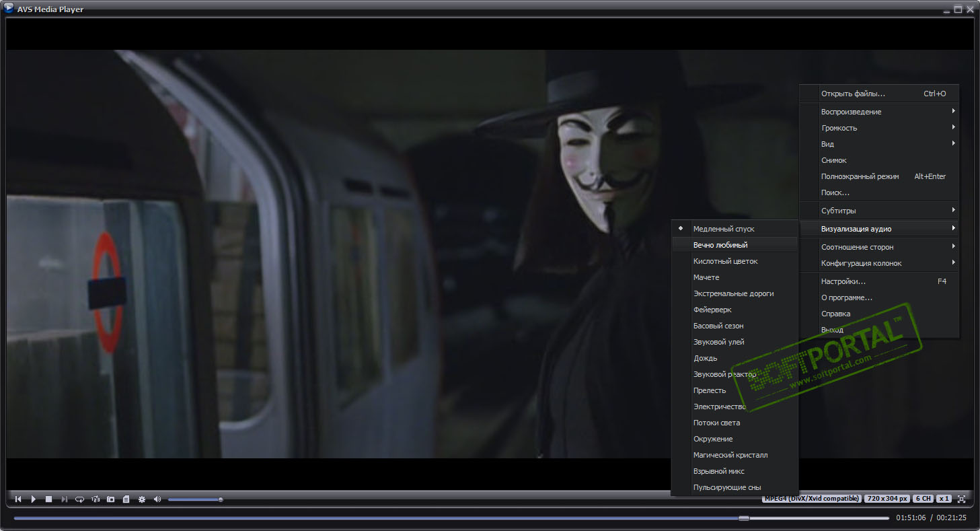Click the previous track button

[18, 499]
